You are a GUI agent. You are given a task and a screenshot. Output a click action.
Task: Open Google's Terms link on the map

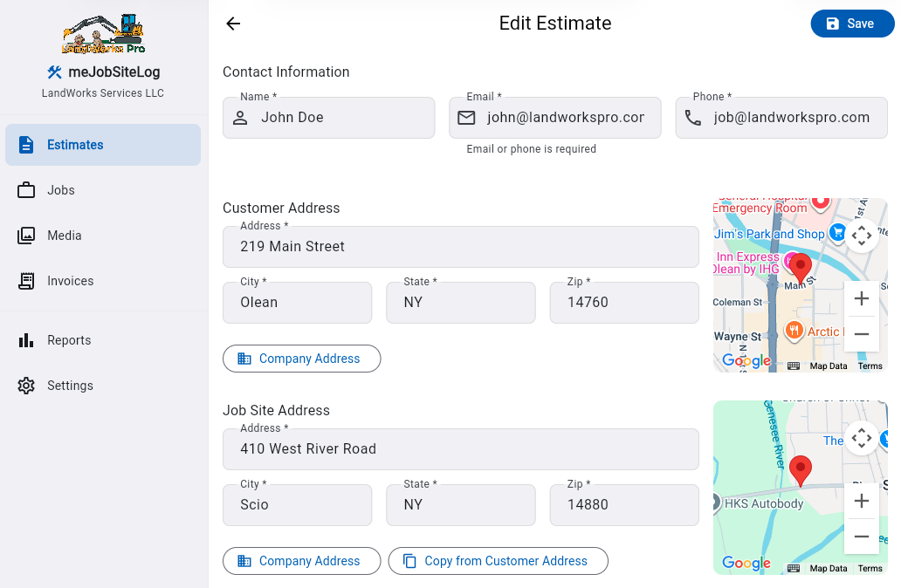point(870,366)
